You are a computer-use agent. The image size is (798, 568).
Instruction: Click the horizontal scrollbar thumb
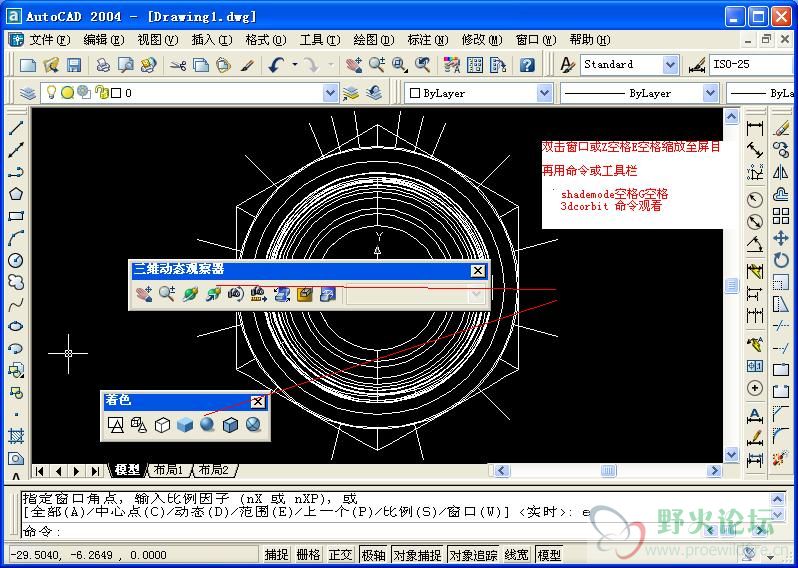coord(609,471)
